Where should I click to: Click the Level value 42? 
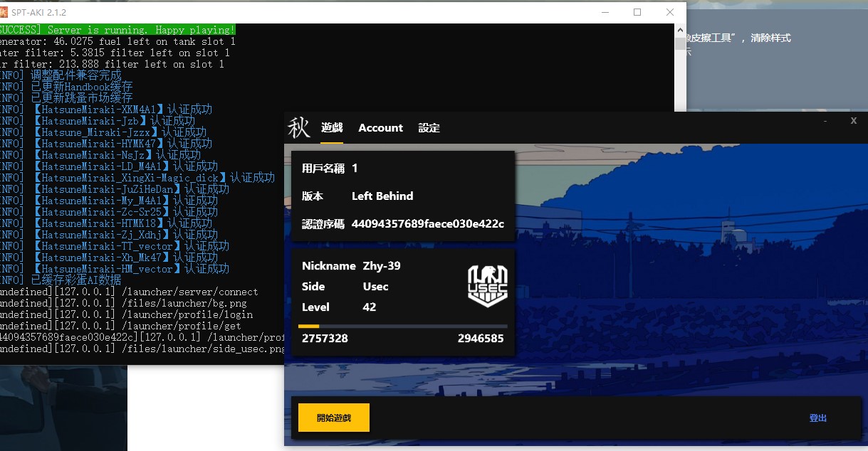click(370, 307)
